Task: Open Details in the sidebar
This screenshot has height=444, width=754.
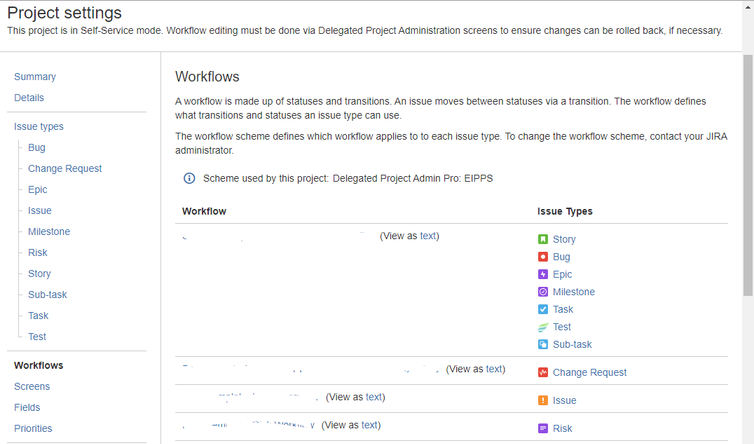Action: pos(29,98)
